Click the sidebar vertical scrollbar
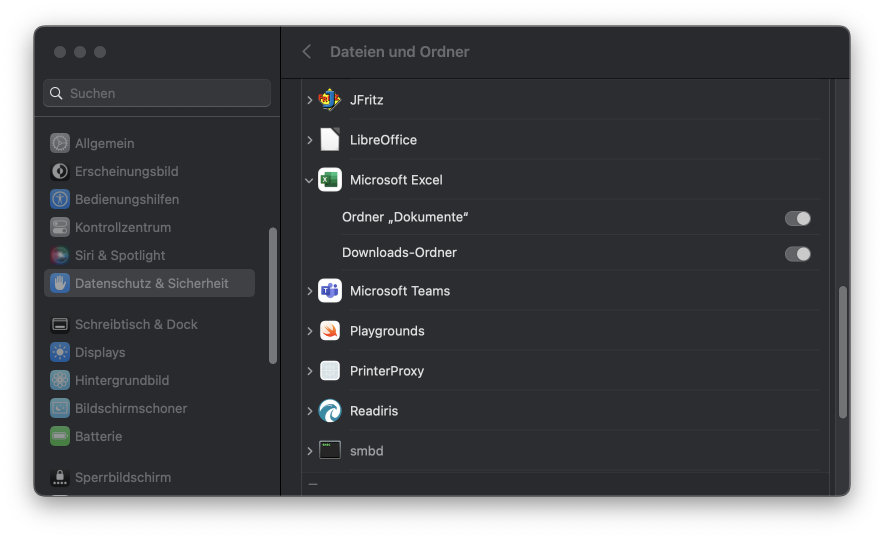Image resolution: width=884 pixels, height=538 pixels. (x=273, y=296)
